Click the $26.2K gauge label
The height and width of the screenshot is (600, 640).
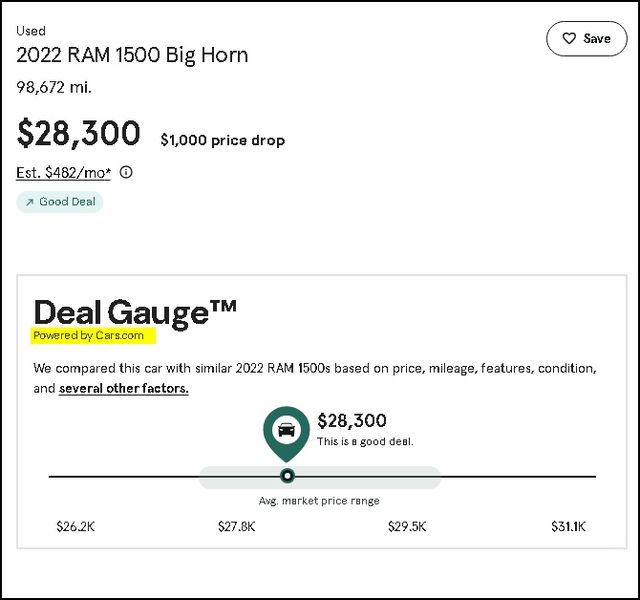(x=76, y=527)
